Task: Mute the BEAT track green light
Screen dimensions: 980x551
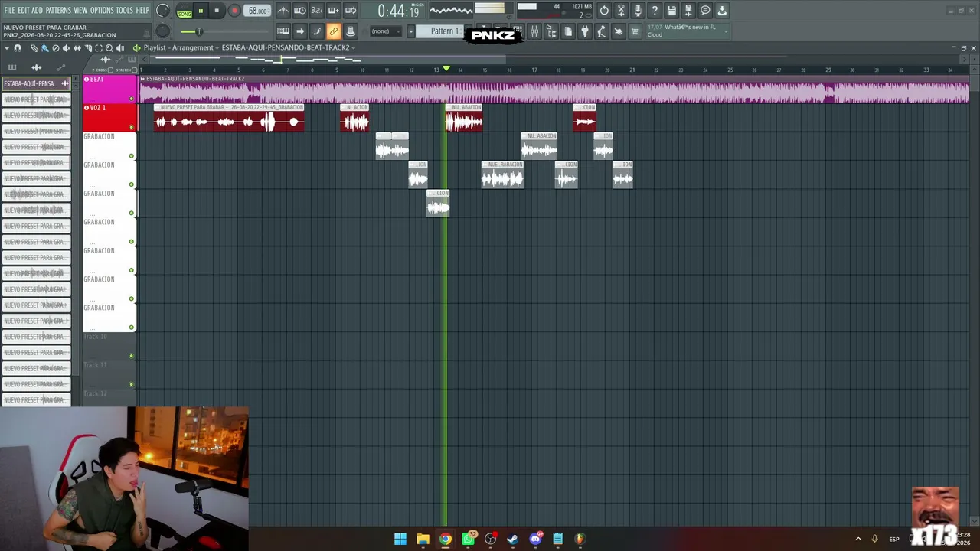Action: (x=132, y=98)
